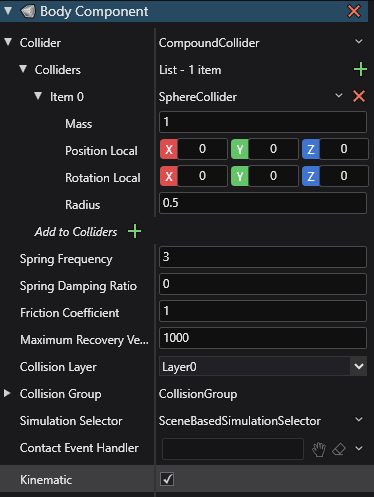
Task: Click the Position Local X value field
Action: [202, 149]
